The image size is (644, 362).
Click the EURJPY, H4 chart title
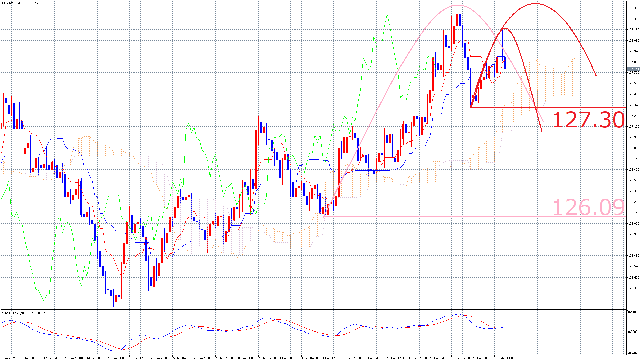(x=21, y=3)
